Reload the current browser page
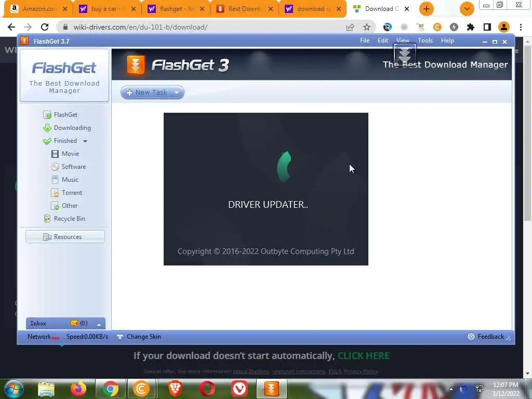This screenshot has height=399, width=532. (x=45, y=27)
